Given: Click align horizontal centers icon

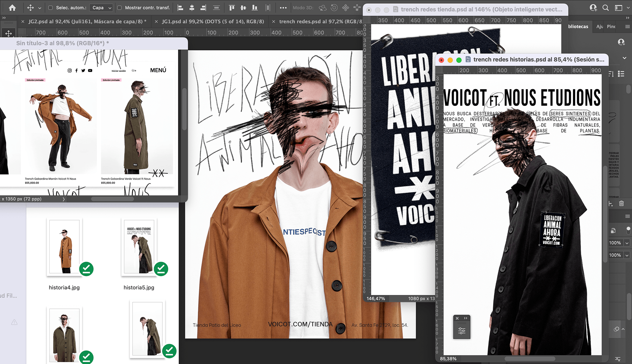Looking at the screenshot, I should click(x=192, y=8).
